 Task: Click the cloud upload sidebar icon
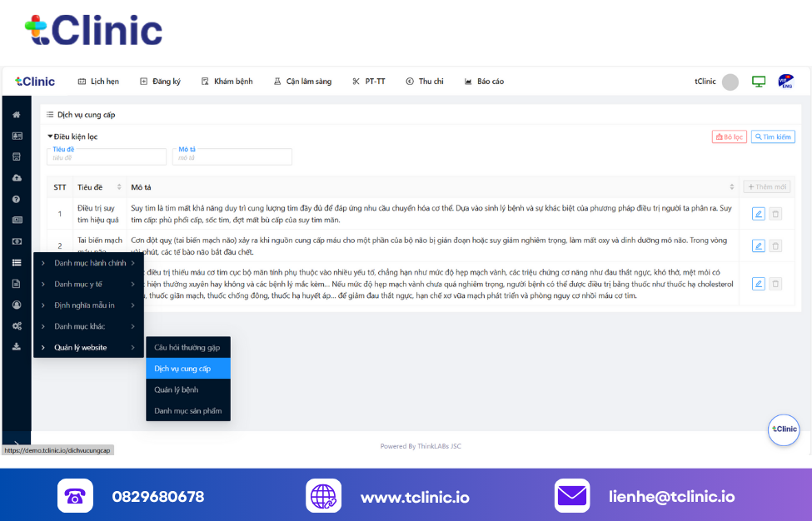pyautogui.click(x=17, y=178)
